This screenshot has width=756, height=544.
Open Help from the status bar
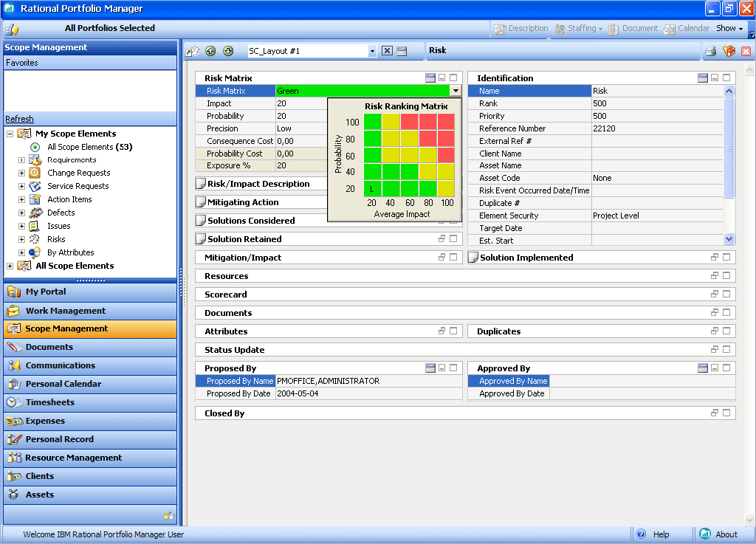coord(653,534)
